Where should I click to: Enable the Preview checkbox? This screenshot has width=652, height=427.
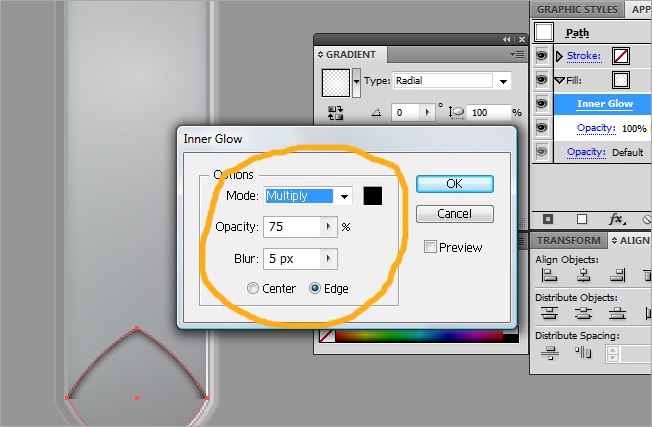click(x=430, y=247)
